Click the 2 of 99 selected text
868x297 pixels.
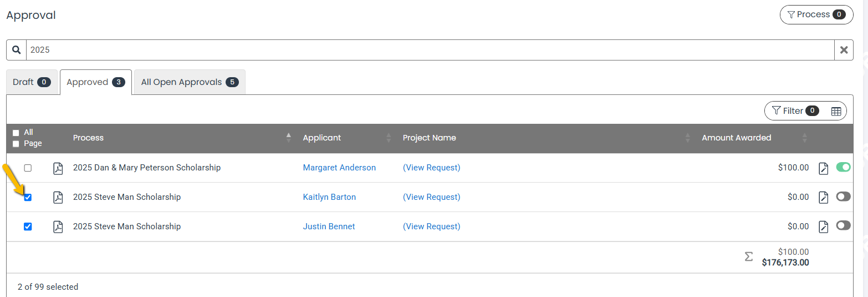48,287
